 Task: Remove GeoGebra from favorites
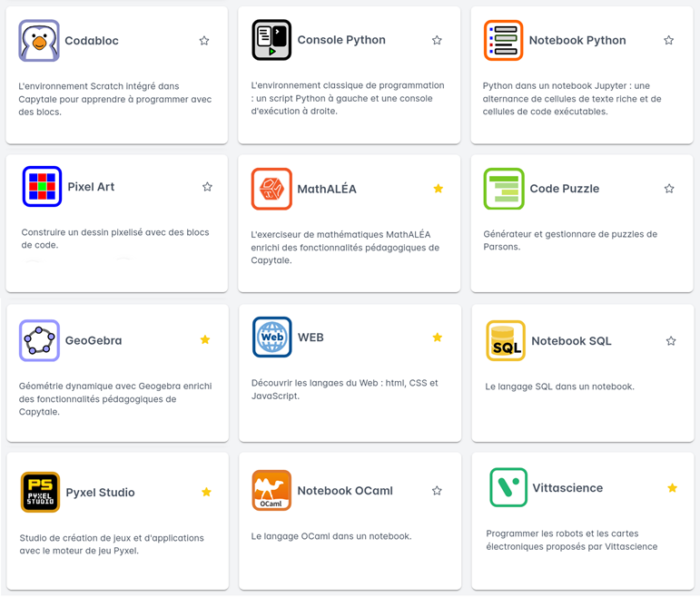point(205,340)
